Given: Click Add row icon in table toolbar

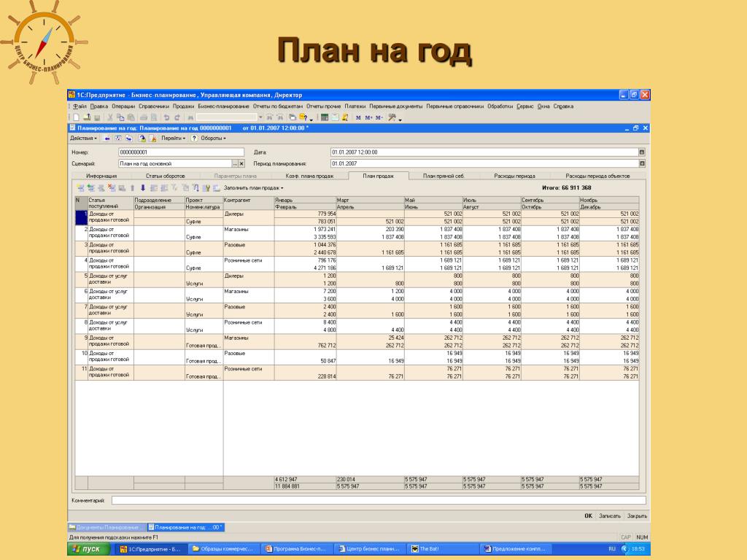Looking at the screenshot, I should click(x=80, y=188).
